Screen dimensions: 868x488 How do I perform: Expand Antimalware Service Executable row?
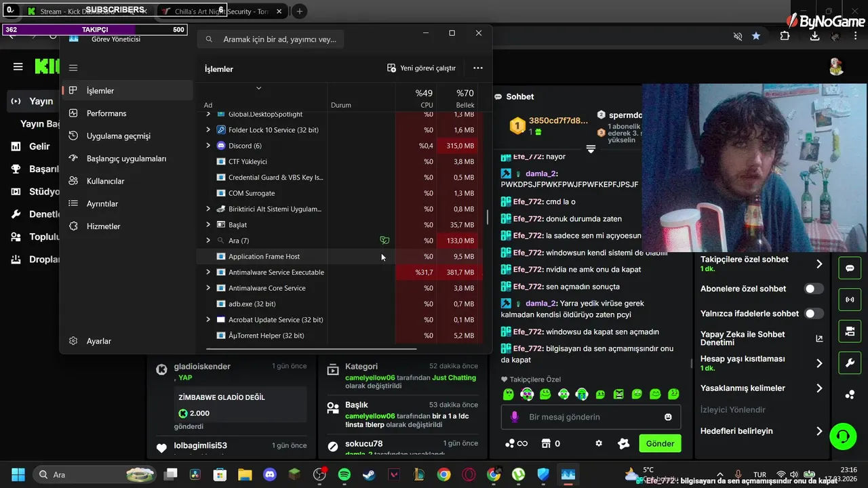208,272
